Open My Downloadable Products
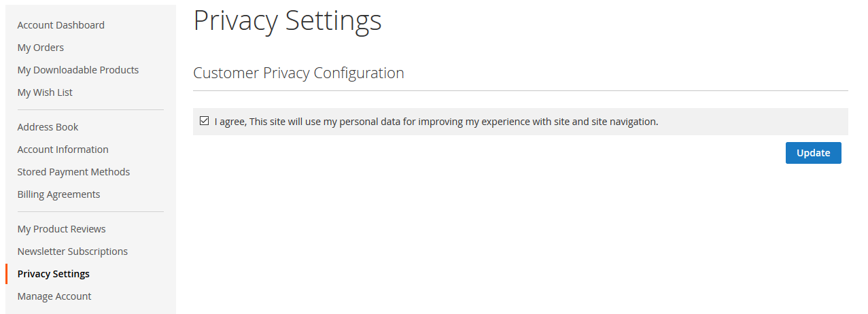Image resolution: width=868 pixels, height=314 pixels. tap(78, 70)
